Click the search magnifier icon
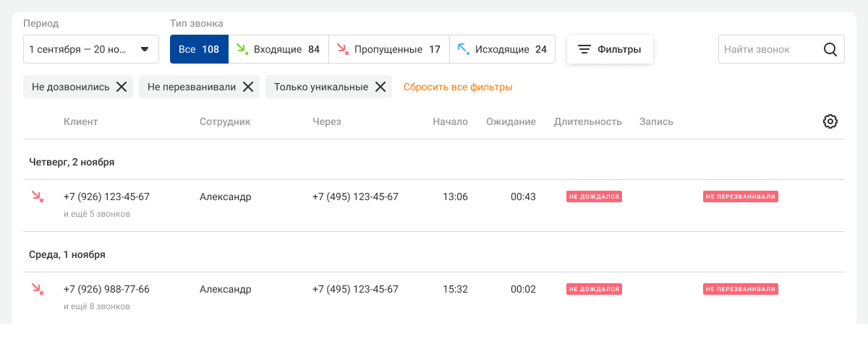 pos(830,50)
